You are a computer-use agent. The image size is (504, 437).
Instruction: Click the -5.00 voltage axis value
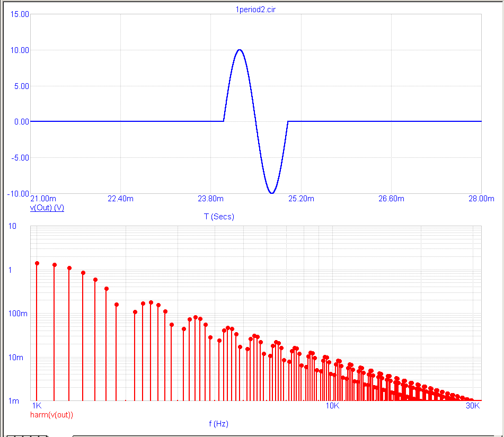point(20,158)
